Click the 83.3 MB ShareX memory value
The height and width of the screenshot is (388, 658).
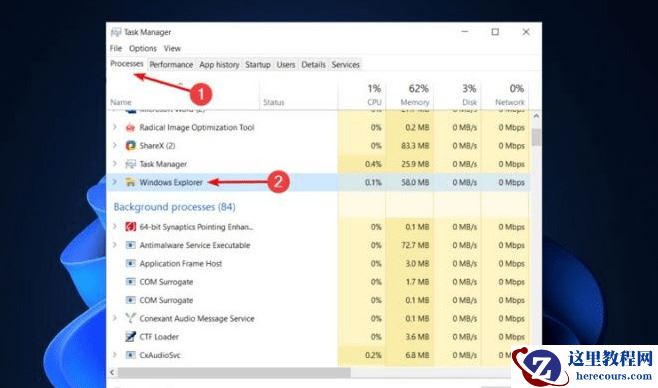click(415, 146)
